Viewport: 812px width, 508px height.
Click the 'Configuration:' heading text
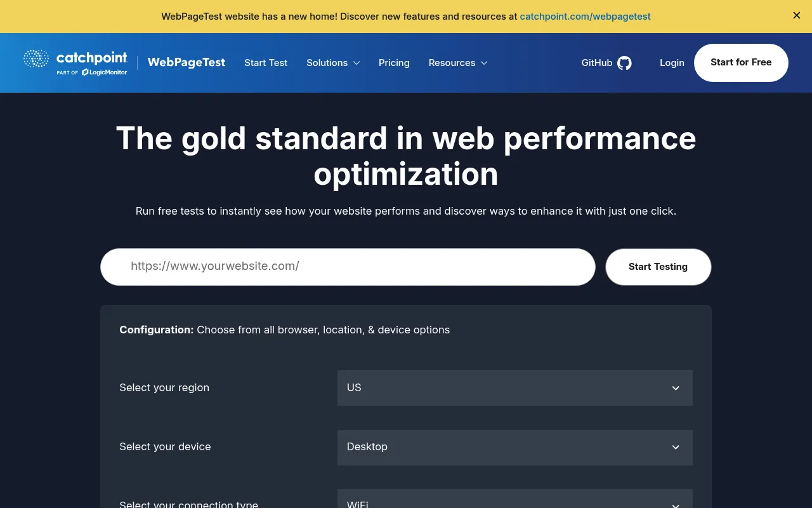pyautogui.click(x=157, y=330)
